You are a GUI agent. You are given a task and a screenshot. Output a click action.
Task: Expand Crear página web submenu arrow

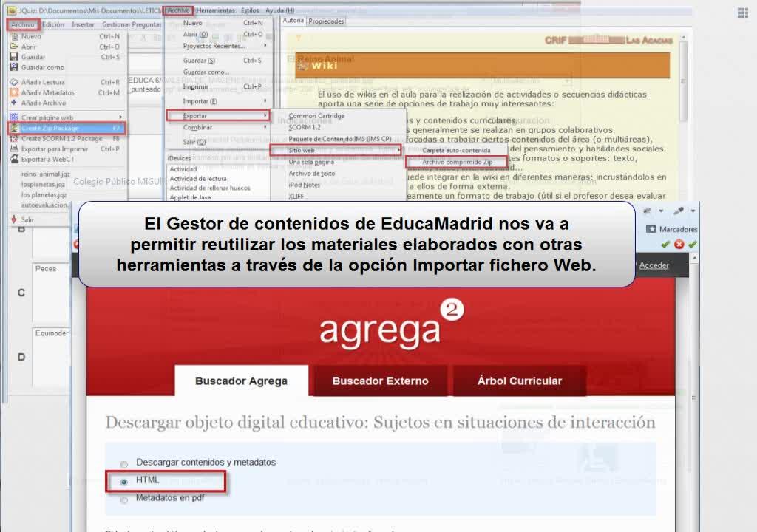pos(120,117)
